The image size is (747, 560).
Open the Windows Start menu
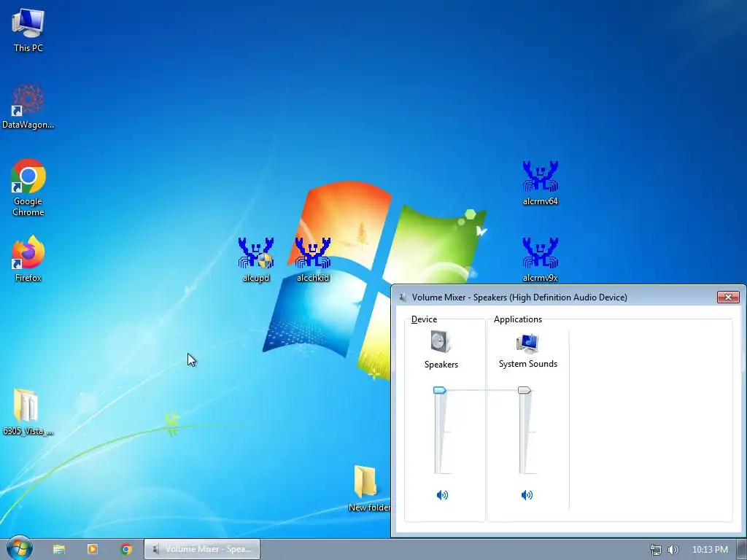19,548
